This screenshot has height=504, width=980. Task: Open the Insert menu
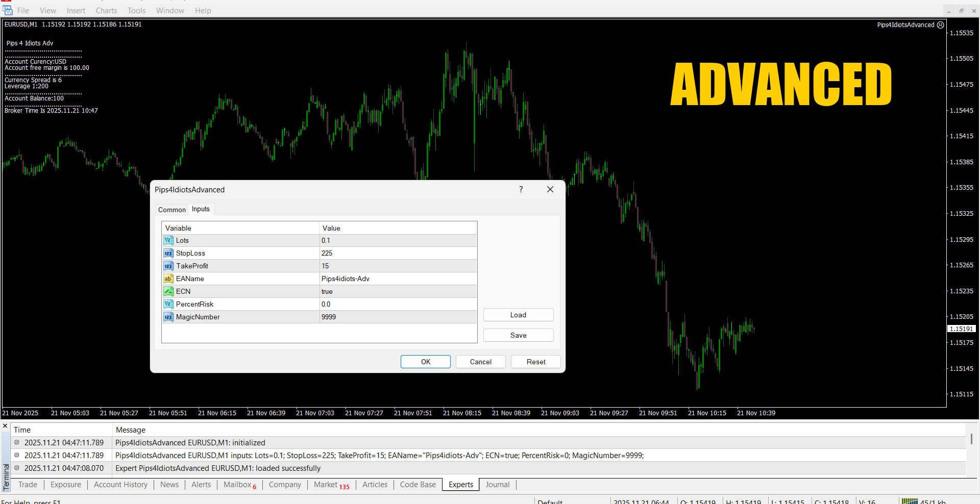click(76, 11)
